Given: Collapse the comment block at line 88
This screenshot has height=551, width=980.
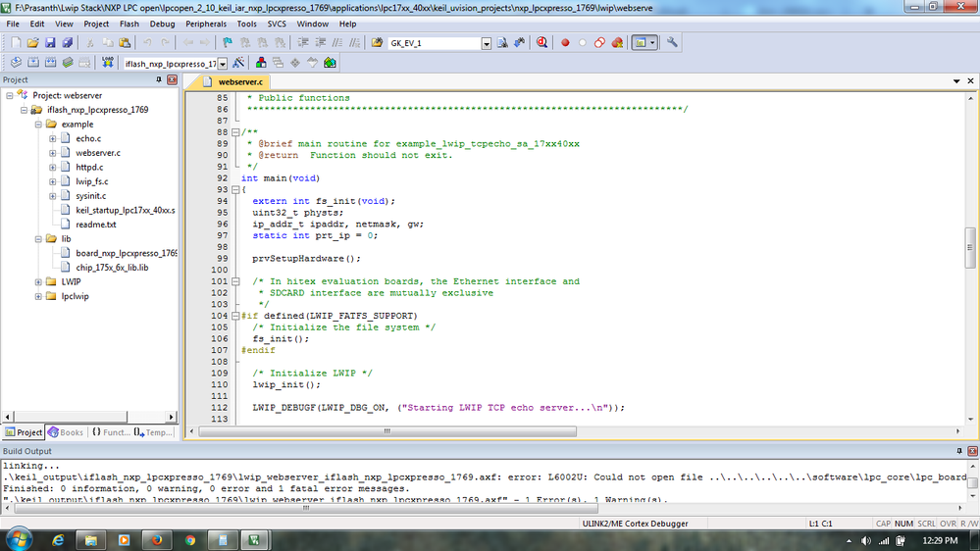Looking at the screenshot, I should (x=235, y=132).
